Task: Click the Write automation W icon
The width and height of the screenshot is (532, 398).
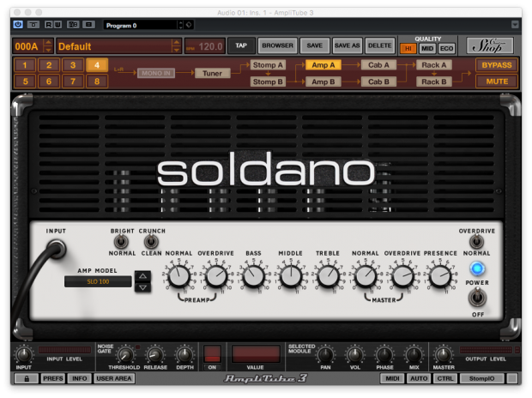Action: tap(57, 25)
